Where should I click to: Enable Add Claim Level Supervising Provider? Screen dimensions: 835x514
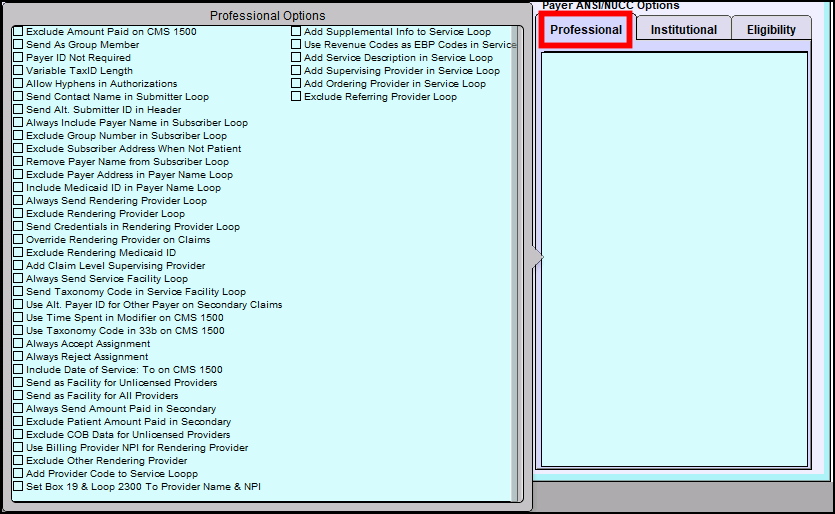(x=18, y=266)
